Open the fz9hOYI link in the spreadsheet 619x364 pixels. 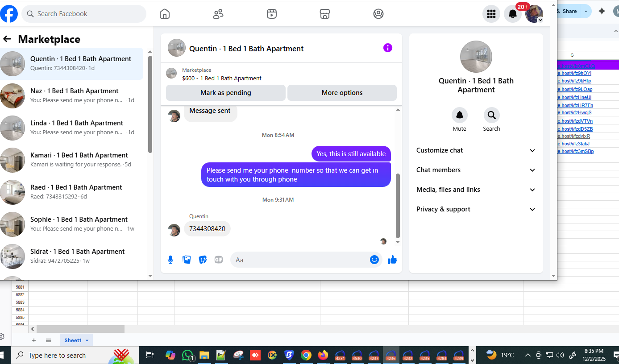574,73
